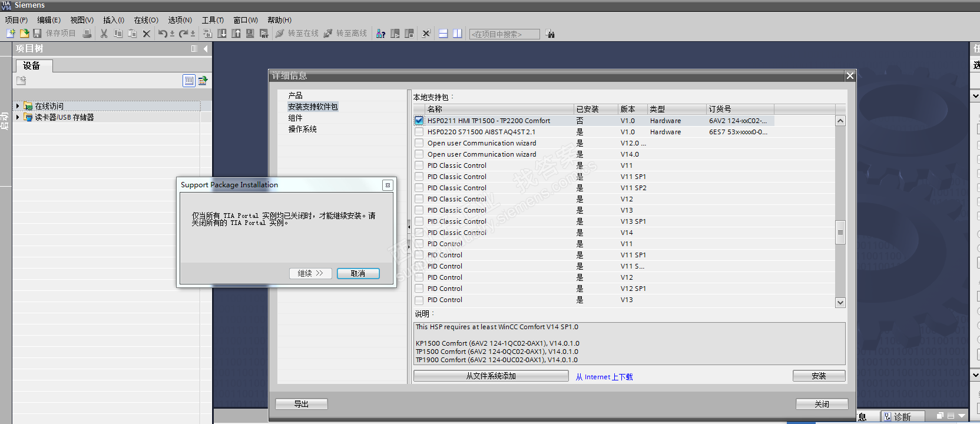Expand the 读卡器/USB 存储器 tree node

click(x=18, y=117)
